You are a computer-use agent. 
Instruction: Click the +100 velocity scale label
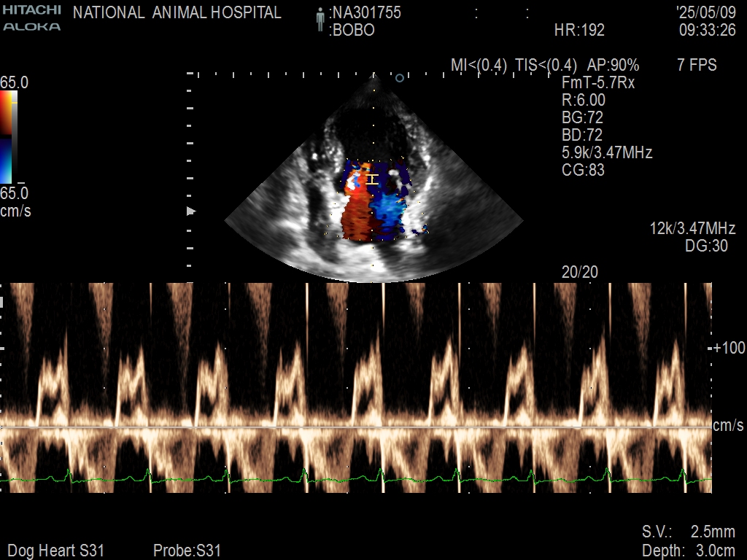tap(728, 348)
